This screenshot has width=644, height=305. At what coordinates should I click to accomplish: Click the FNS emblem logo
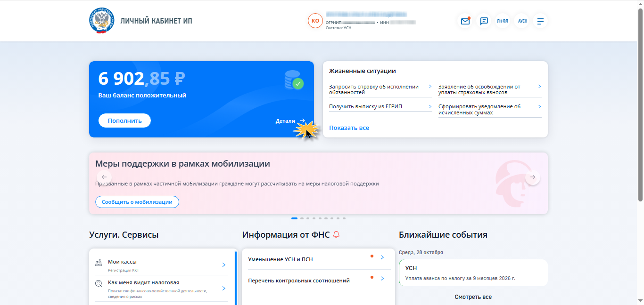click(x=102, y=21)
